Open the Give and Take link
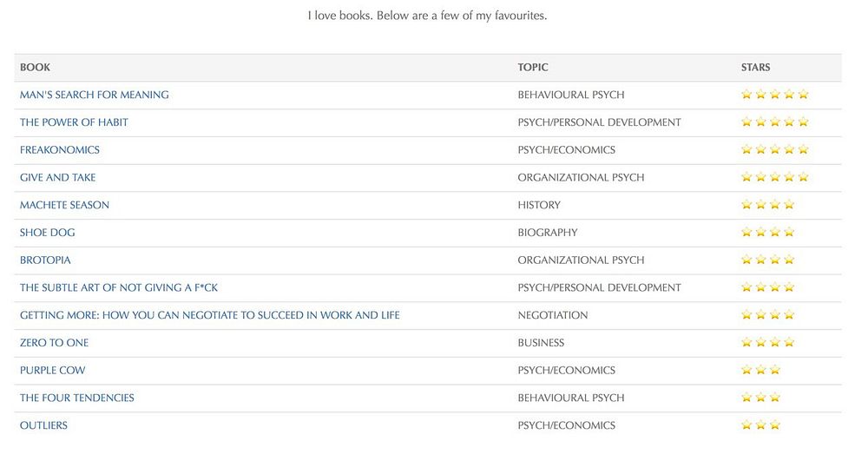The image size is (868, 461). [58, 178]
